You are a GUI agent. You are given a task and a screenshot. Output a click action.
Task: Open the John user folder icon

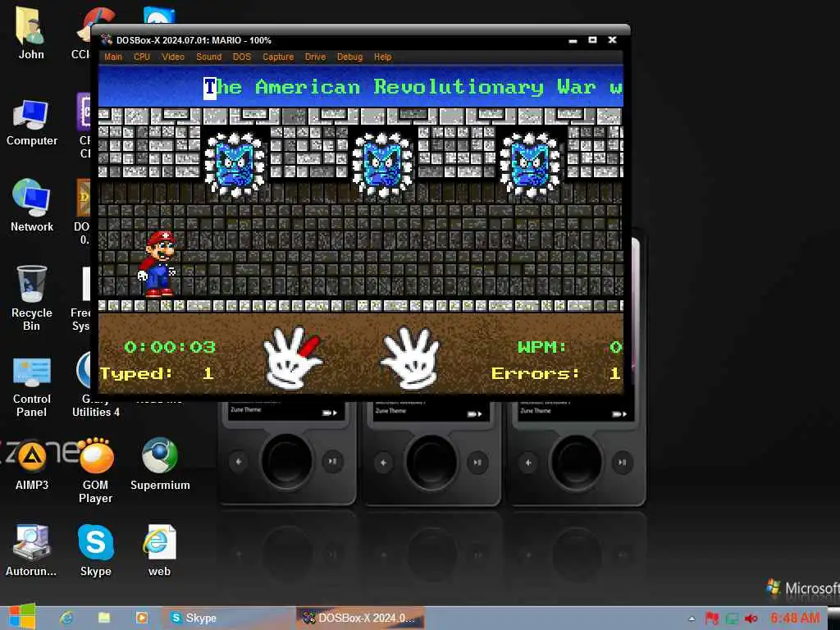tap(31, 33)
